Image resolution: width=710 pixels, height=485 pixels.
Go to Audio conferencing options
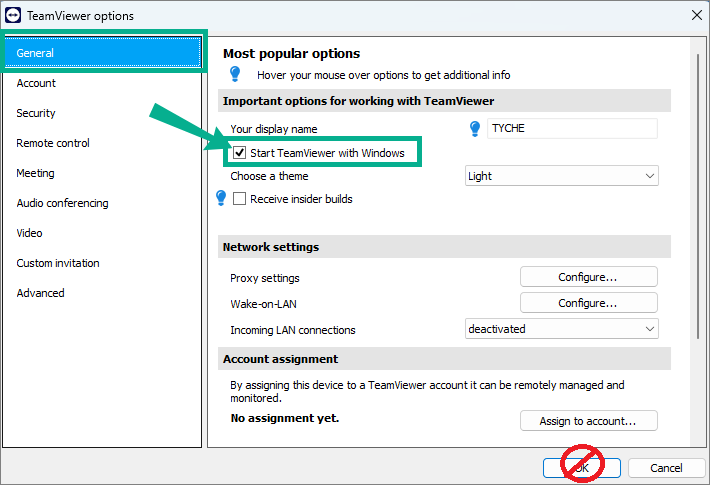click(102, 203)
